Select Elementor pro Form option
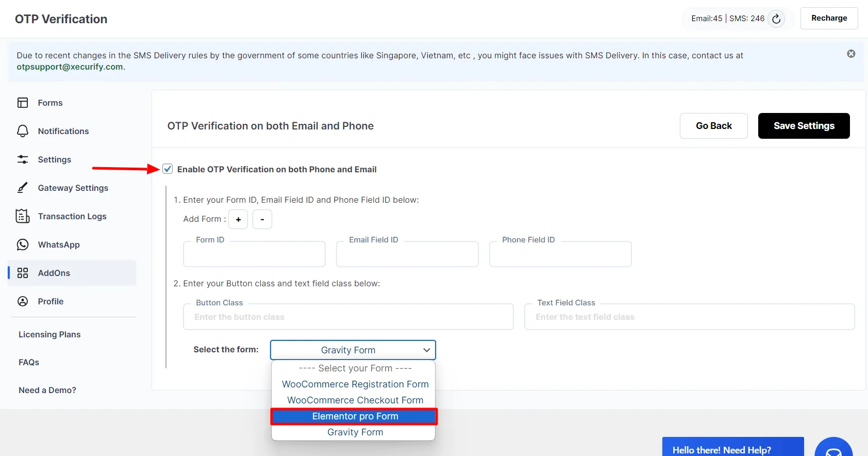This screenshot has width=868, height=456. (x=354, y=416)
